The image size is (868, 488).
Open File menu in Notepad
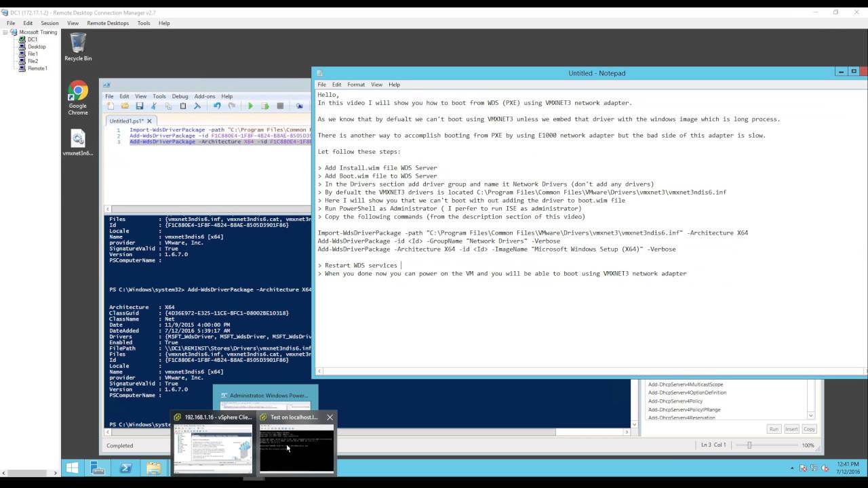pyautogui.click(x=321, y=85)
